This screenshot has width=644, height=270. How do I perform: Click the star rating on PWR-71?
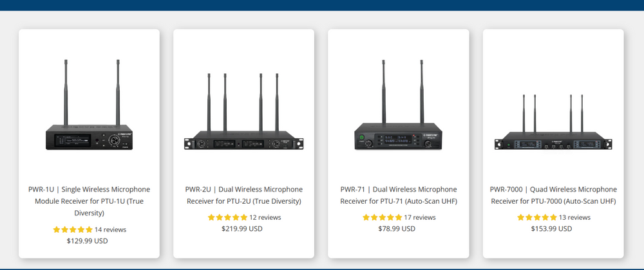[382, 217]
